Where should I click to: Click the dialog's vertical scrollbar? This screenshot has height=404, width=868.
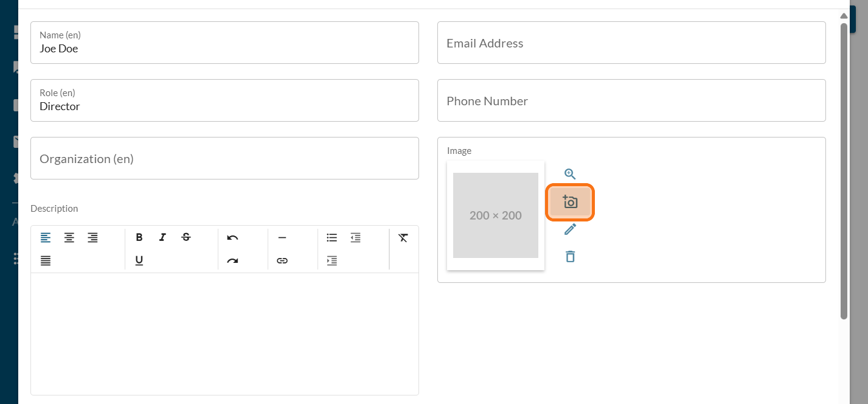pyautogui.click(x=843, y=170)
